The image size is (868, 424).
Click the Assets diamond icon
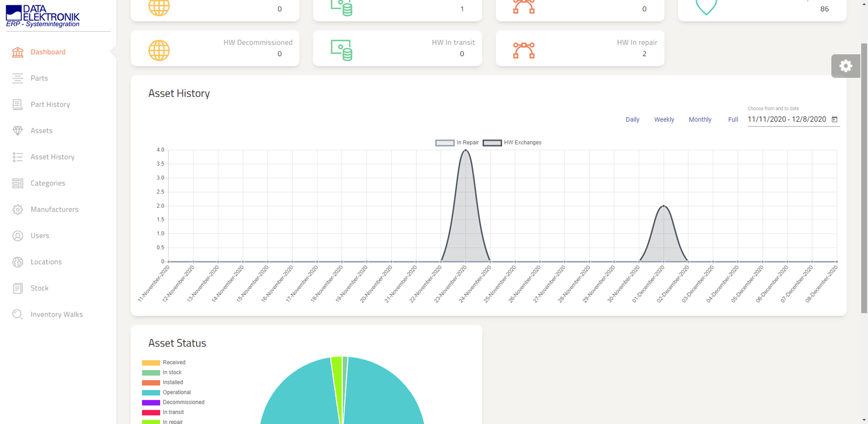[18, 131]
